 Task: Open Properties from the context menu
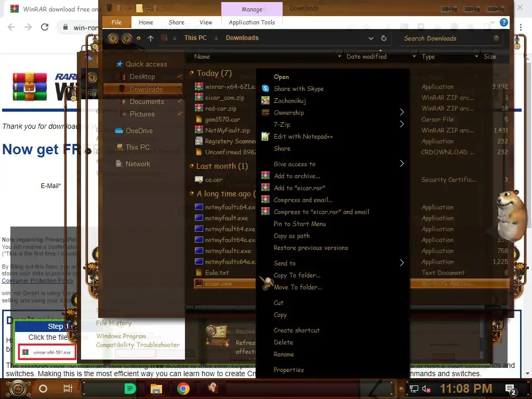coord(288,370)
